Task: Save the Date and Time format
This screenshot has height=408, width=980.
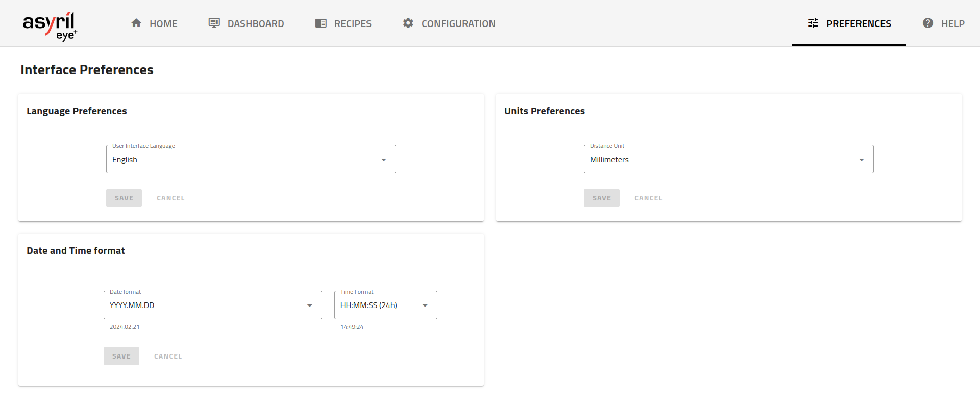Action: point(121,356)
